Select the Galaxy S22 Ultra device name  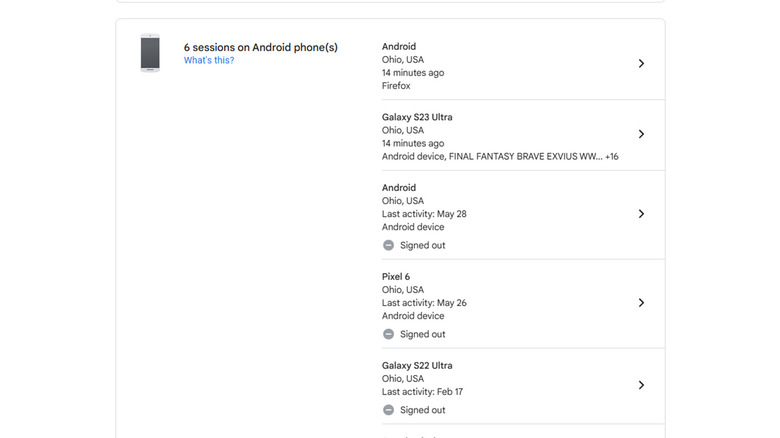coord(417,366)
